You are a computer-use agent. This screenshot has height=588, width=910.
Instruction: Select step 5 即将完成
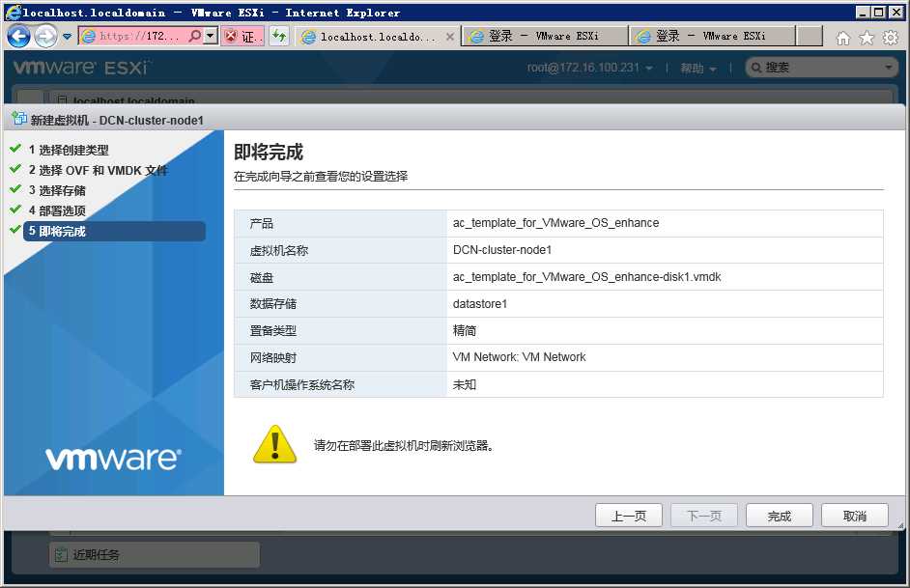(x=114, y=231)
